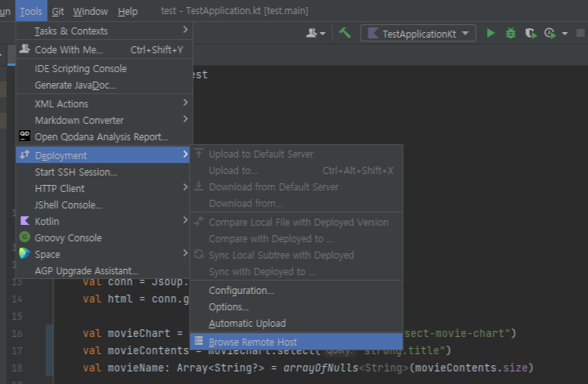Click the upload arrow icon in submenu
The height and width of the screenshot is (384, 588).
point(199,153)
